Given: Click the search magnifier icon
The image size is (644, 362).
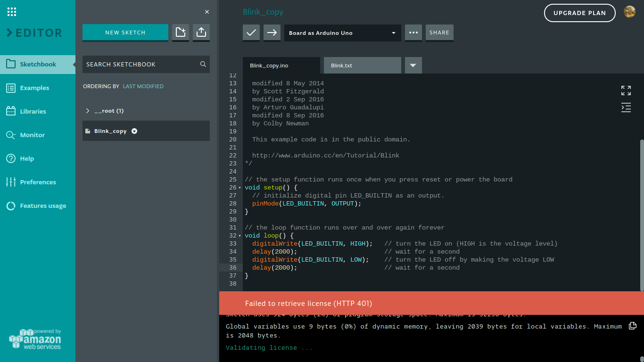Looking at the screenshot, I should point(203,64).
